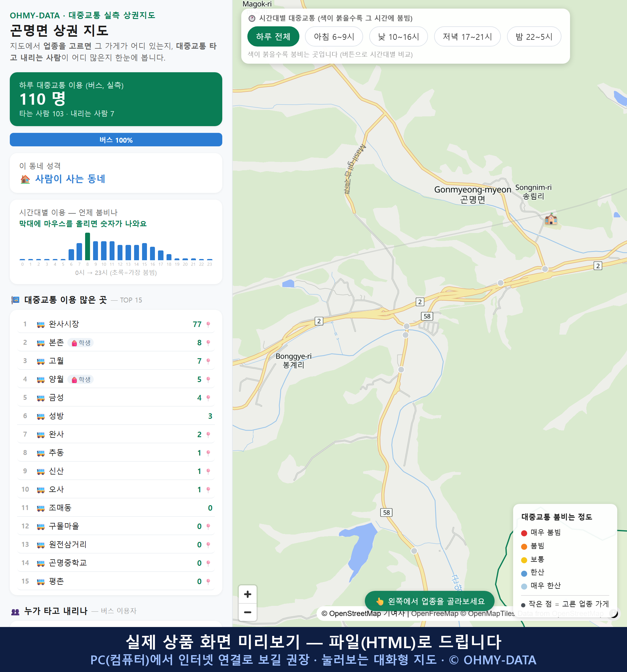Click the yellow 보통 legend dot
This screenshot has width=627, height=672.
[x=524, y=560]
